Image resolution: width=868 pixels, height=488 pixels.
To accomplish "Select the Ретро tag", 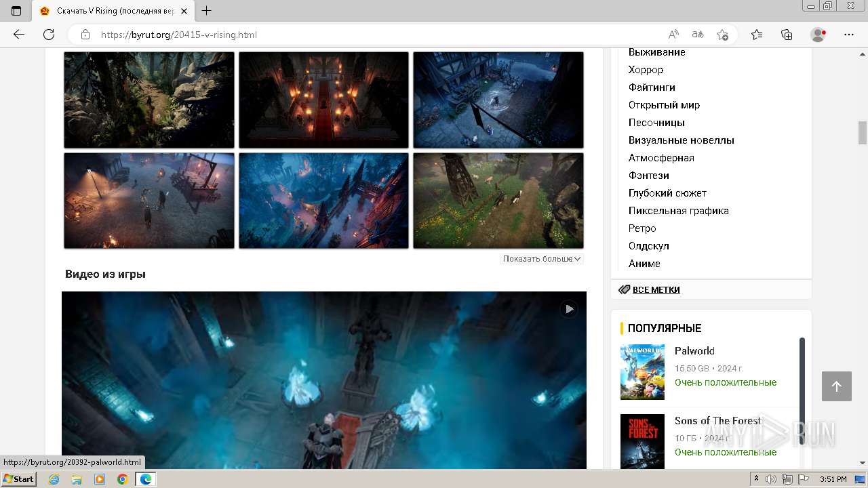I will pyautogui.click(x=642, y=228).
